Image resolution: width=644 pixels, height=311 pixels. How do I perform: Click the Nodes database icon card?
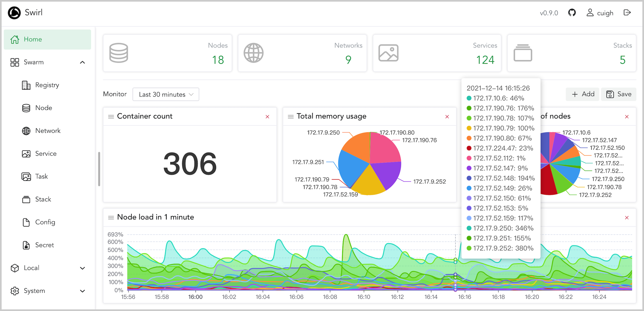(x=119, y=53)
